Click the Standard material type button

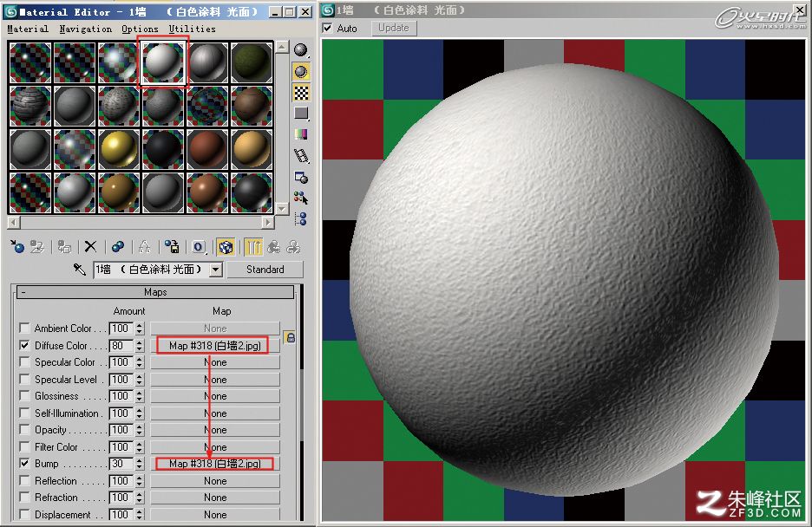click(265, 270)
